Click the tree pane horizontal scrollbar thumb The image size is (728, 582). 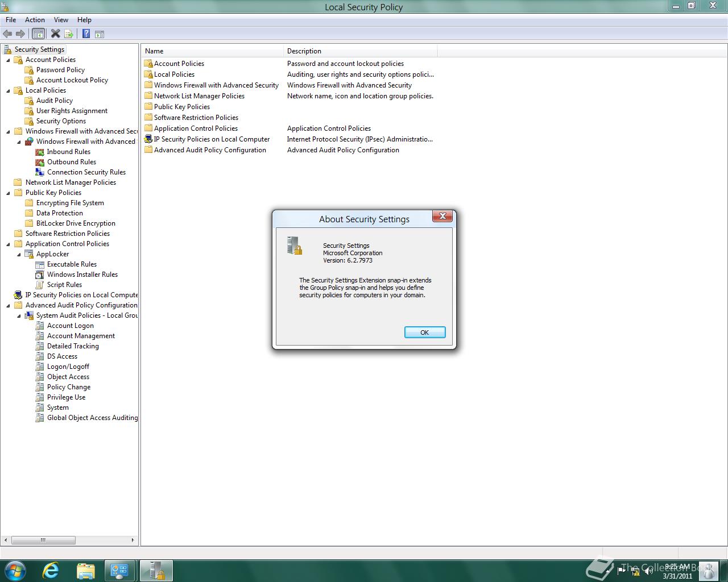coord(43,540)
